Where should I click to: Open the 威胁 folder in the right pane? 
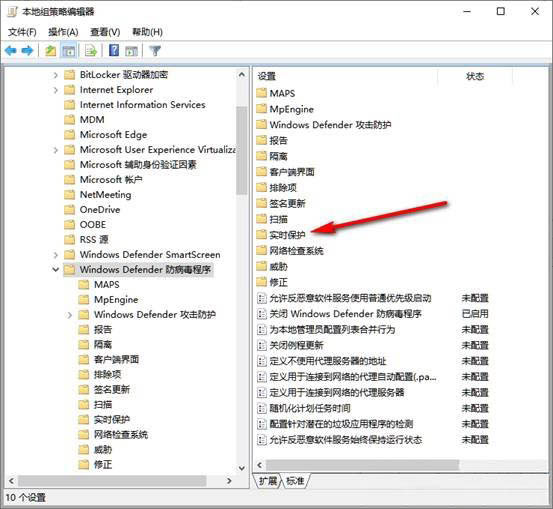pyautogui.click(x=278, y=267)
